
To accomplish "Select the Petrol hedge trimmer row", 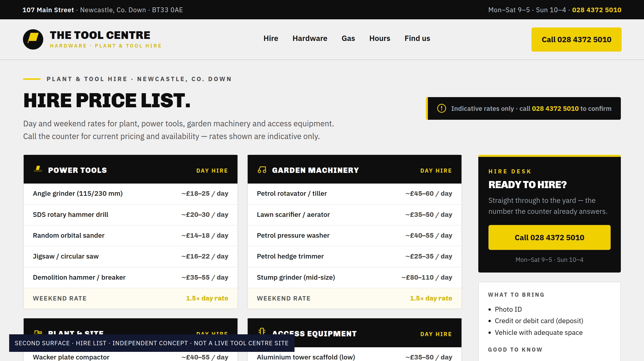I will [x=355, y=257].
